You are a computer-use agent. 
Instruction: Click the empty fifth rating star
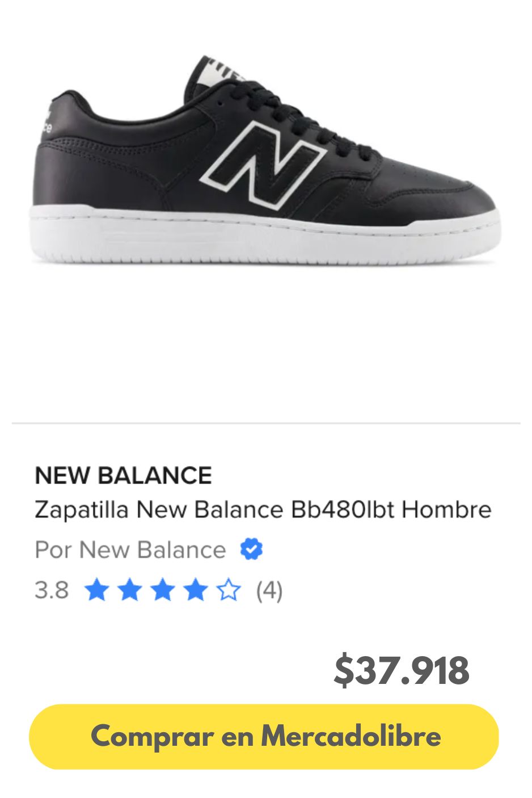pos(229,590)
